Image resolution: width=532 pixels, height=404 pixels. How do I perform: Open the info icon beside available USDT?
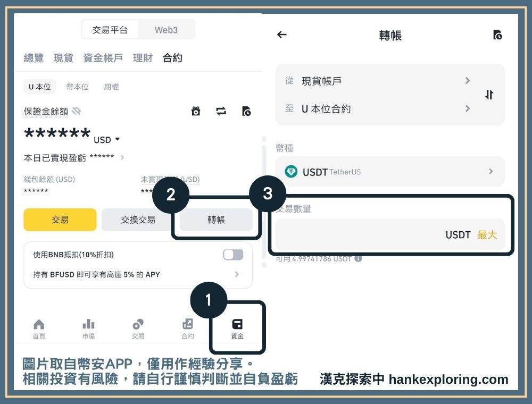click(x=358, y=258)
